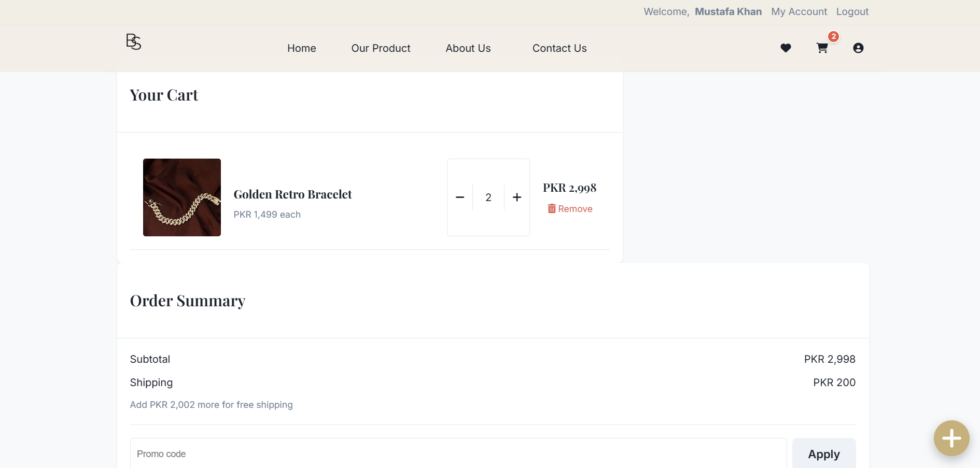Open the My Account link
Viewport: 980px width, 468px height.
coord(799,12)
